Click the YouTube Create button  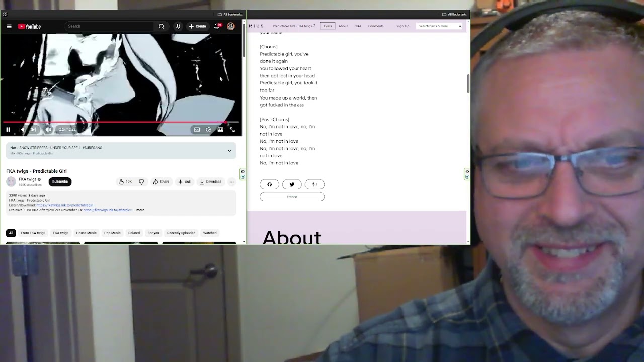197,26
